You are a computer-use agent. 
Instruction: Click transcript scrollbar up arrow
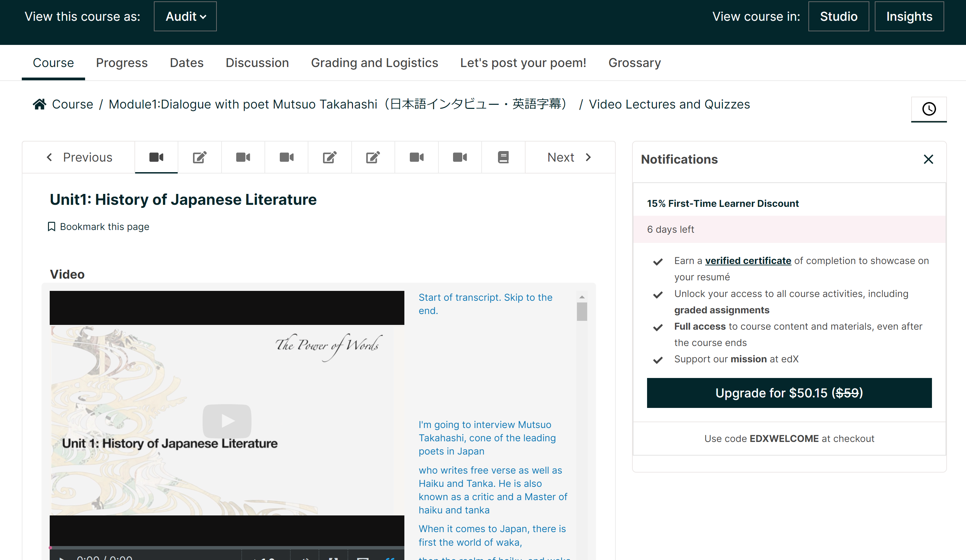click(581, 297)
